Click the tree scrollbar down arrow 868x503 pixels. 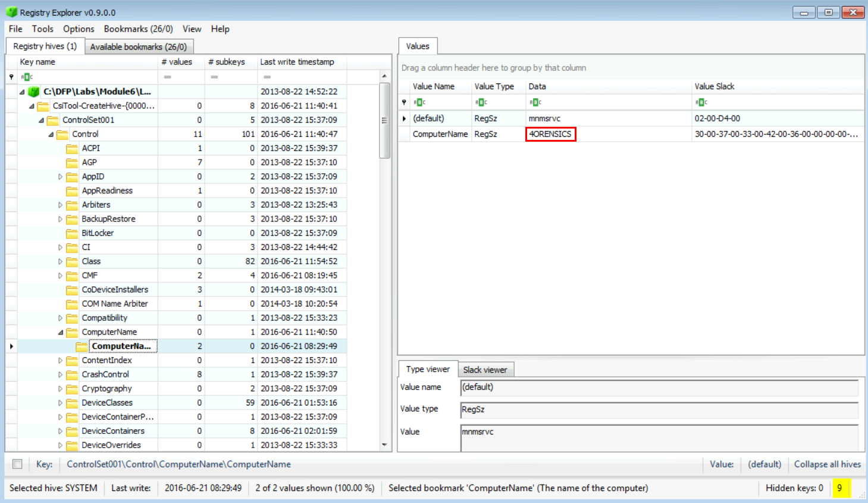pyautogui.click(x=384, y=445)
